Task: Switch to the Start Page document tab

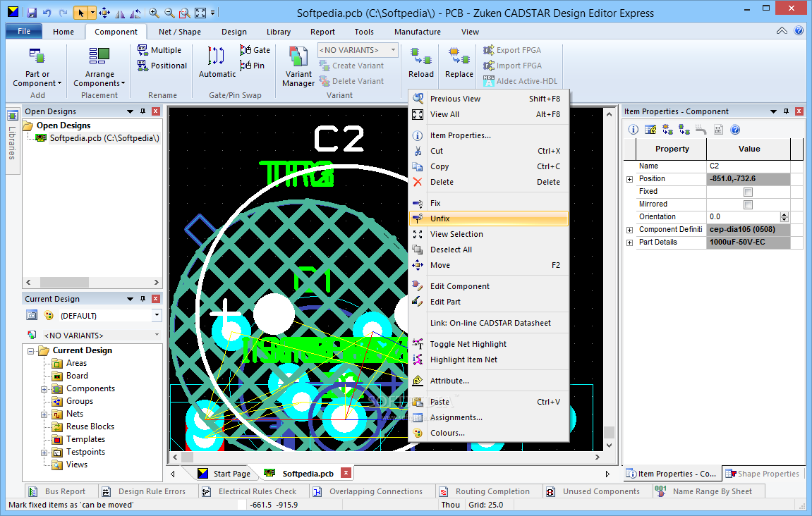Action: (225, 474)
